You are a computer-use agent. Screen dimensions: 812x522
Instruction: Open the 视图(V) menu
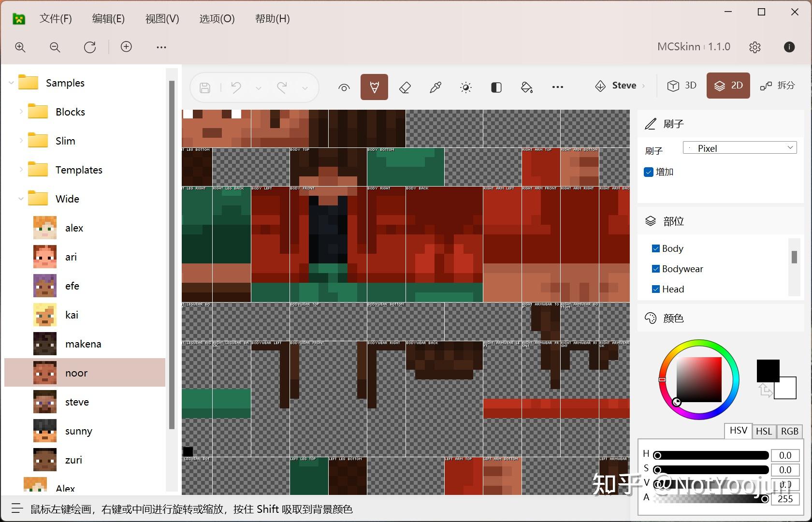click(x=162, y=18)
